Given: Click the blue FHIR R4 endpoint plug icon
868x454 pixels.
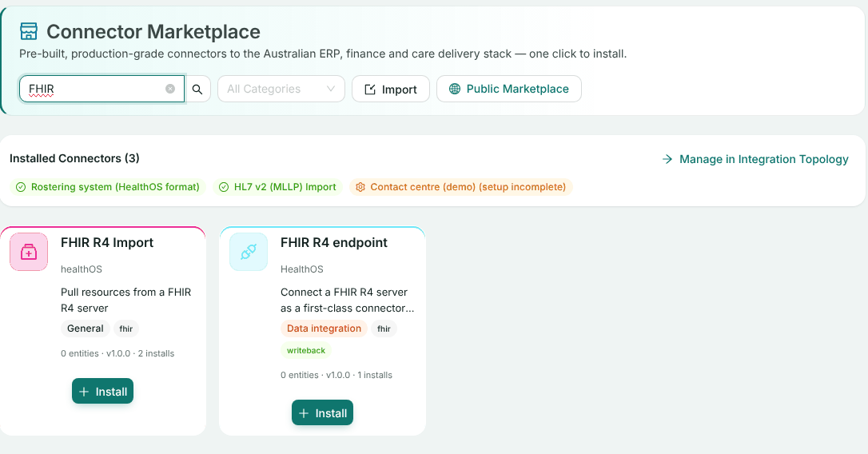Looking at the screenshot, I should pyautogui.click(x=249, y=252).
